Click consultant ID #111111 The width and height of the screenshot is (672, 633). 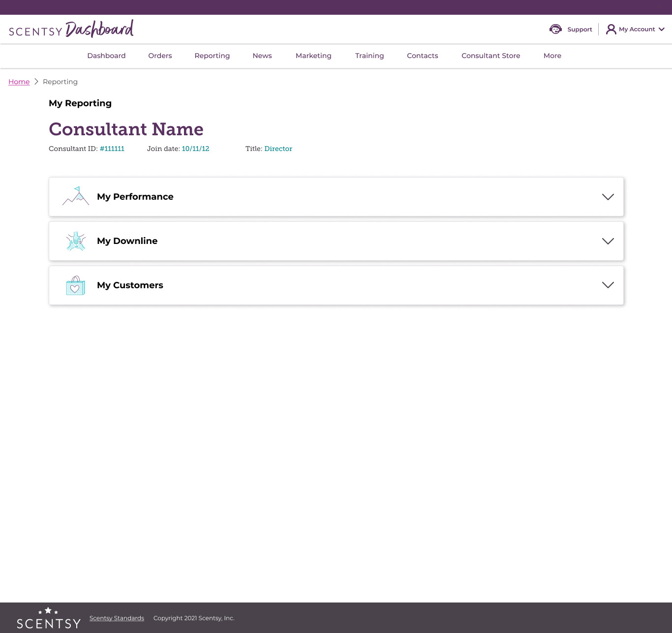112,149
